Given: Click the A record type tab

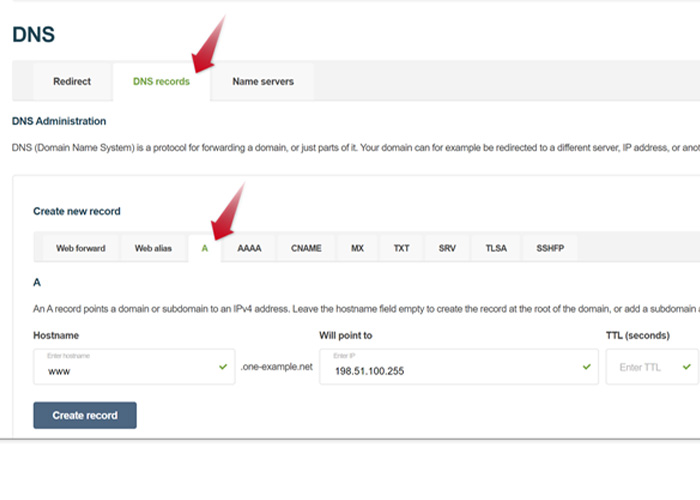Looking at the screenshot, I should (205, 248).
